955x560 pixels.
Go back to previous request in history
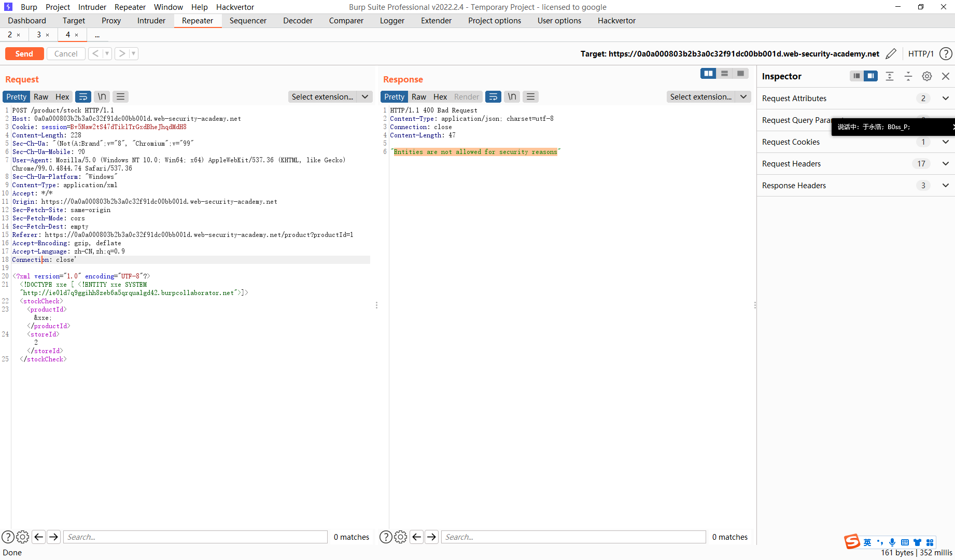(95, 53)
